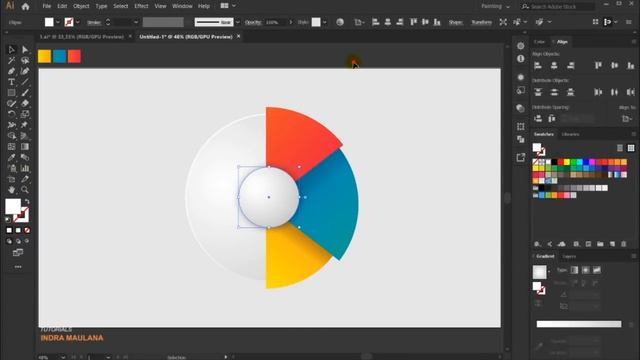The height and width of the screenshot is (360, 640).
Task: Choose radial gradient type
Action: pyautogui.click(x=586, y=270)
